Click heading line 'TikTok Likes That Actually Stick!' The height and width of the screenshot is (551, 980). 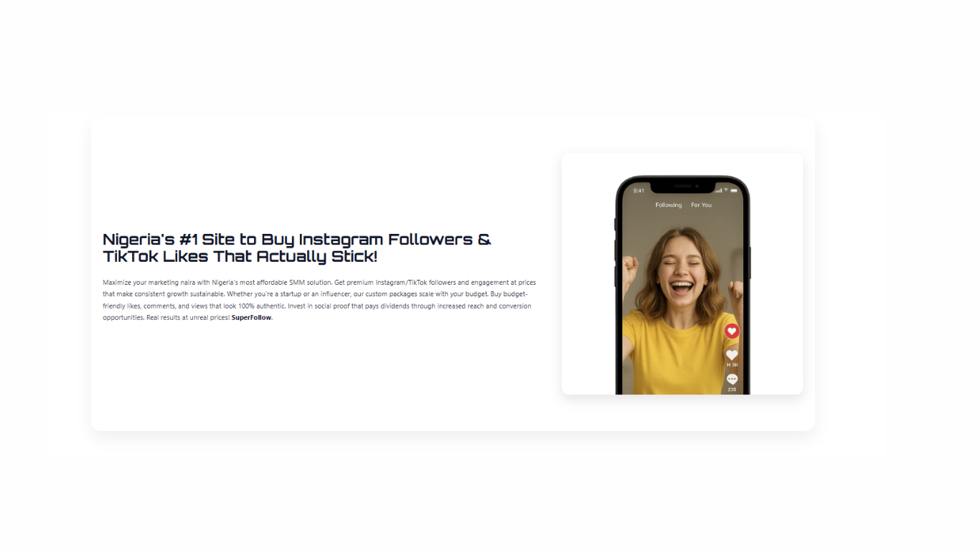[x=240, y=256]
